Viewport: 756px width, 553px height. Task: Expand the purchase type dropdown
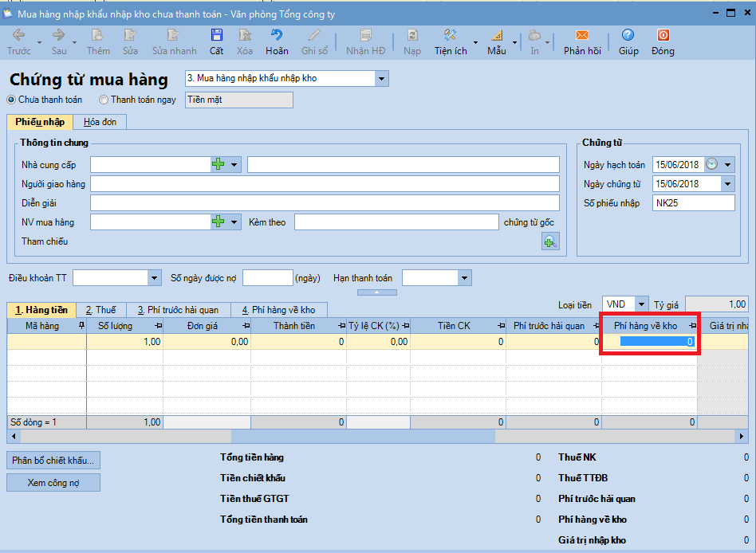381,79
